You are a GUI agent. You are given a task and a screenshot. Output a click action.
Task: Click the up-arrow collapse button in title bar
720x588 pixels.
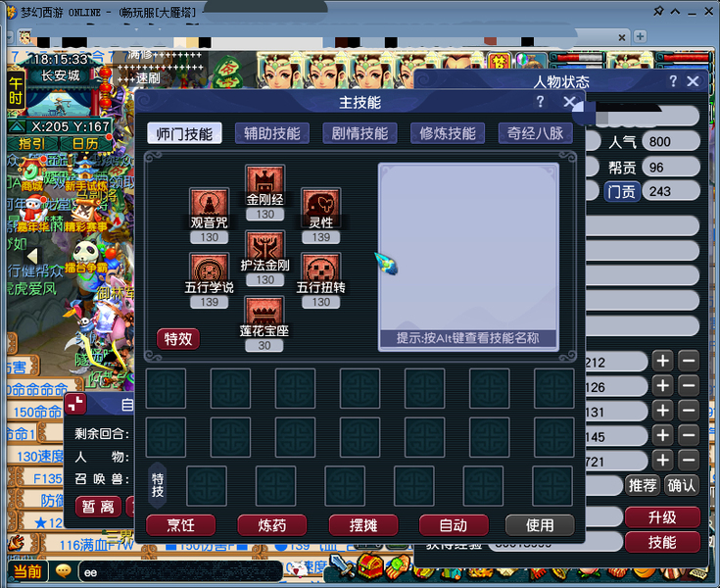pos(675,11)
